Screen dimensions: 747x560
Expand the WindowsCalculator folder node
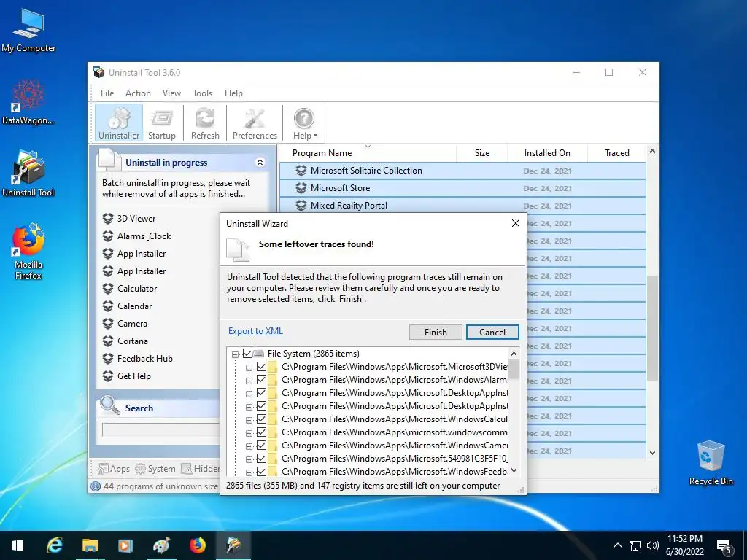(x=249, y=420)
